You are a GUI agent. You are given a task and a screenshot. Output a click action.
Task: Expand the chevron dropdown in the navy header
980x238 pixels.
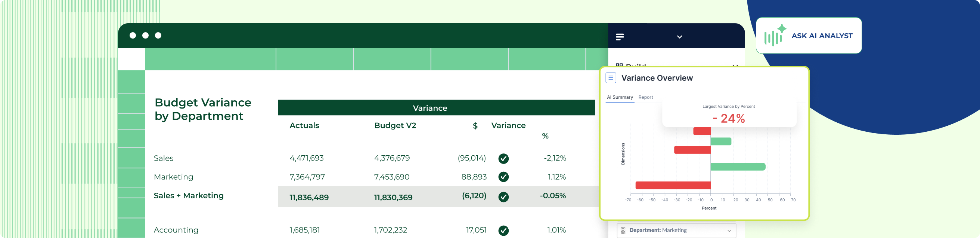click(x=679, y=37)
